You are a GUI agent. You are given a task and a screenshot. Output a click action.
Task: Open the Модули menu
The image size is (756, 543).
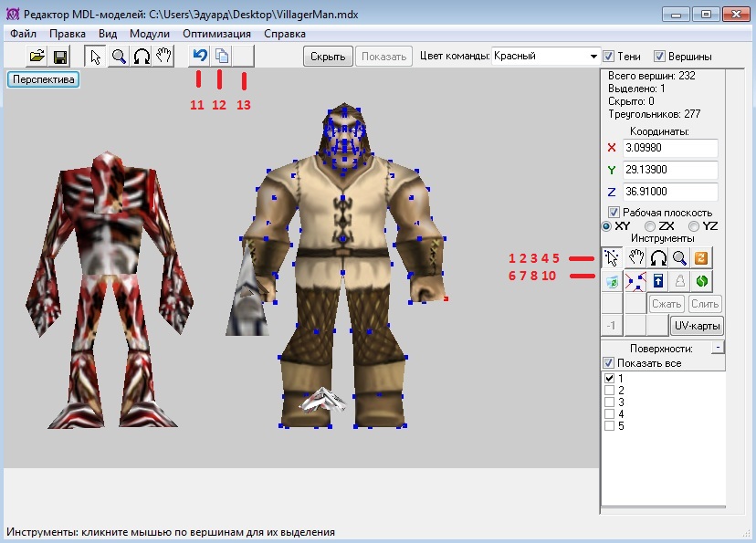150,34
